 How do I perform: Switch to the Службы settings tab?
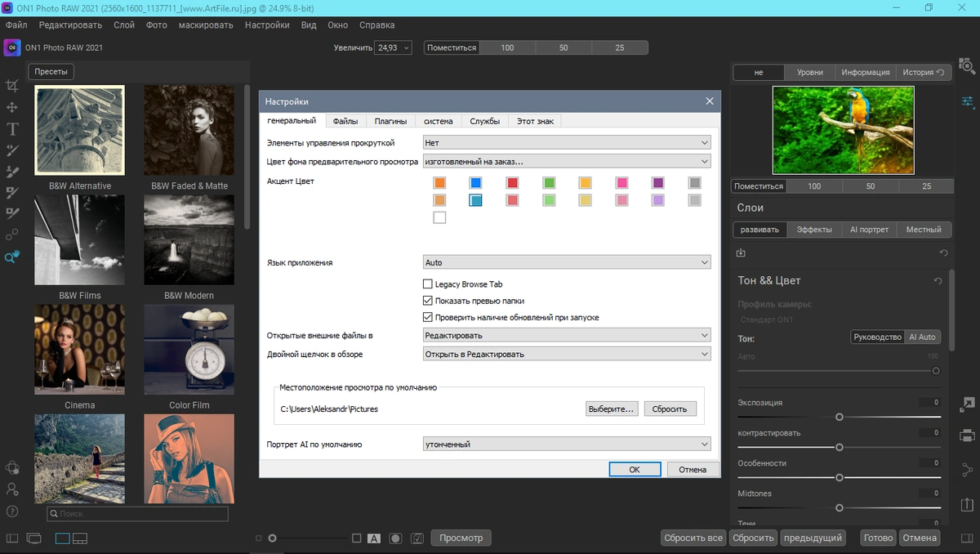pos(485,121)
